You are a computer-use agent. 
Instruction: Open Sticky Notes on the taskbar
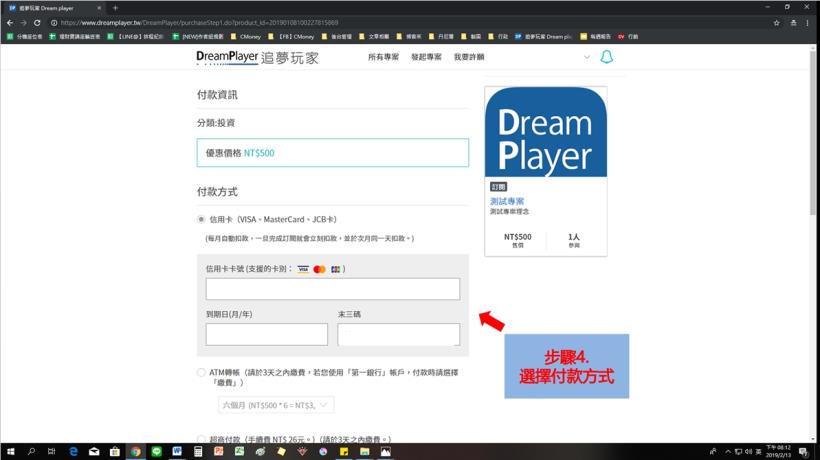(x=344, y=452)
